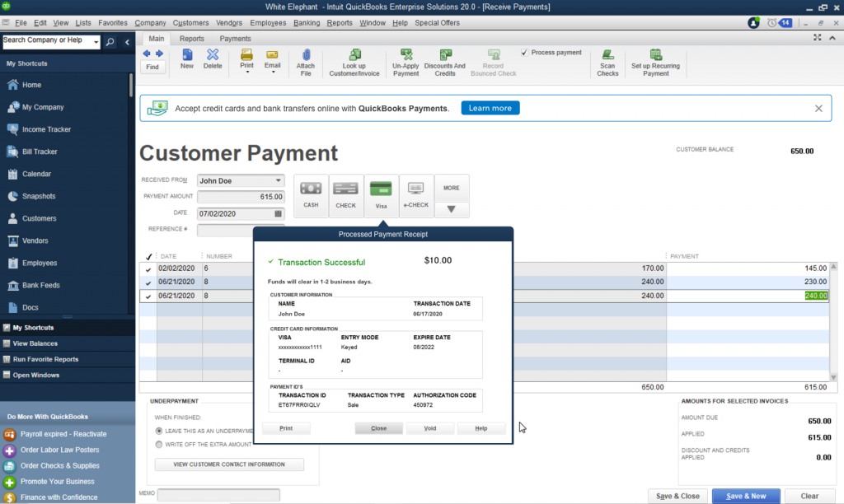Click the Memo input field

pyautogui.click(x=218, y=494)
